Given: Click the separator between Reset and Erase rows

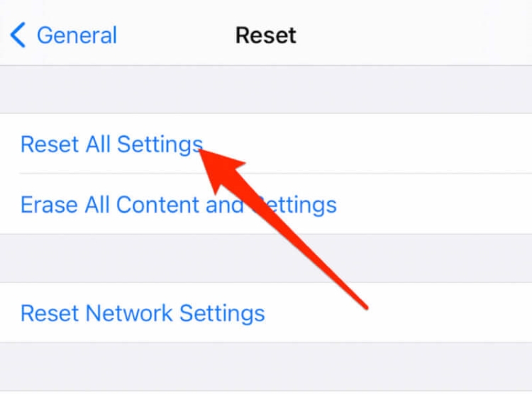Looking at the screenshot, I should tap(275, 174).
